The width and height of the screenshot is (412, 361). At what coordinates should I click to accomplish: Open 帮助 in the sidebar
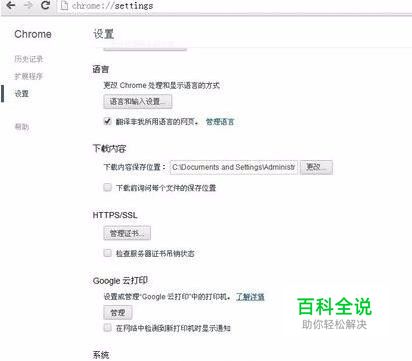click(22, 127)
